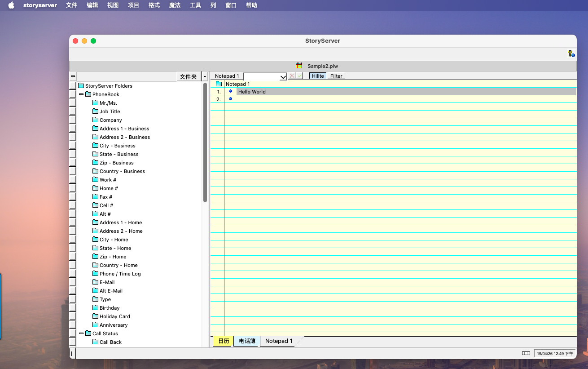
Task: Click the 文件夹 header button
Action: pyautogui.click(x=189, y=77)
